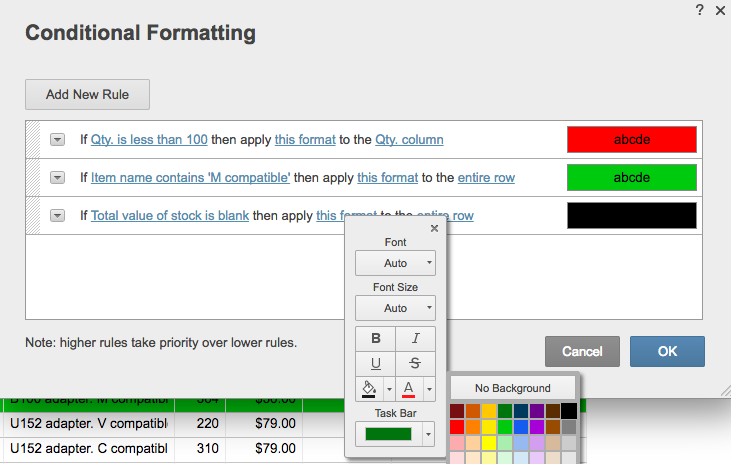The image size is (731, 464).
Task: Toggle Underline in the format popup
Action: 375,363
